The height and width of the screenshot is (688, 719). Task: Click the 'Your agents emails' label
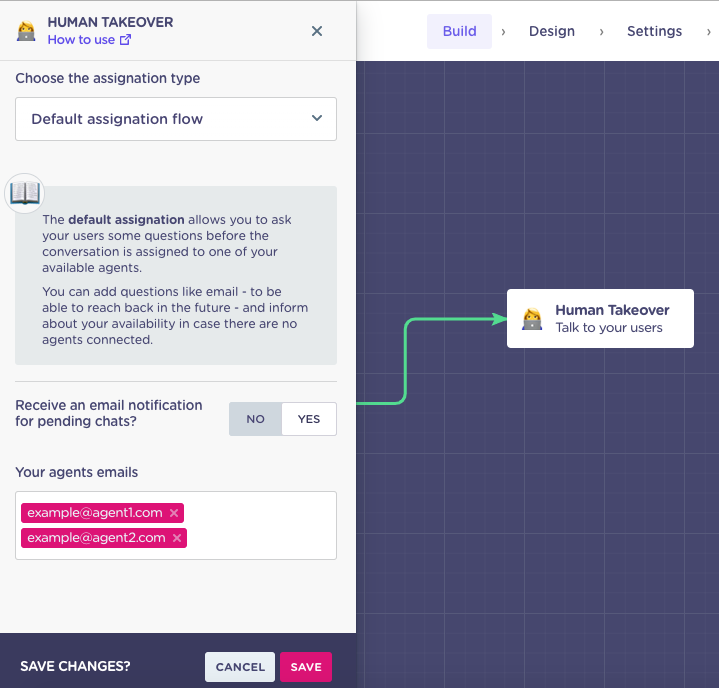[x=77, y=472]
